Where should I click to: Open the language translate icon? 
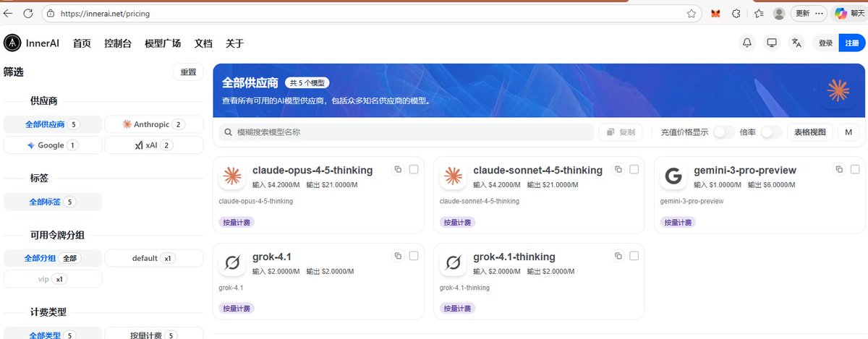tap(796, 43)
